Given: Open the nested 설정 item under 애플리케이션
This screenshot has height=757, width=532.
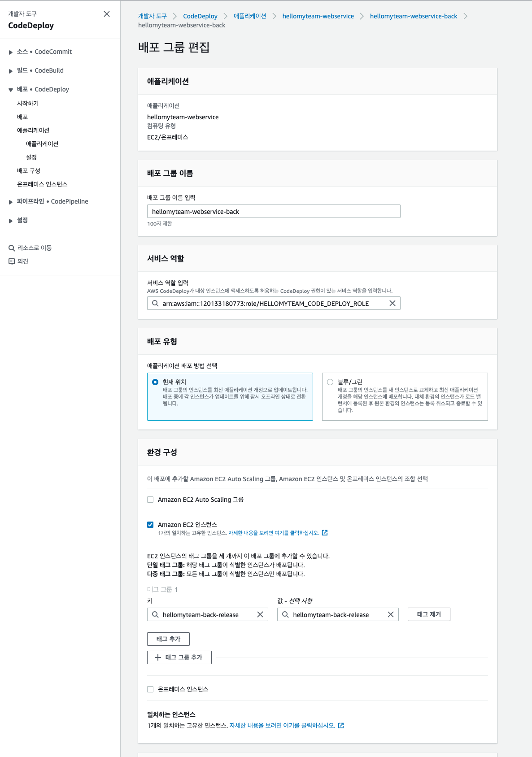Looking at the screenshot, I should coord(31,157).
